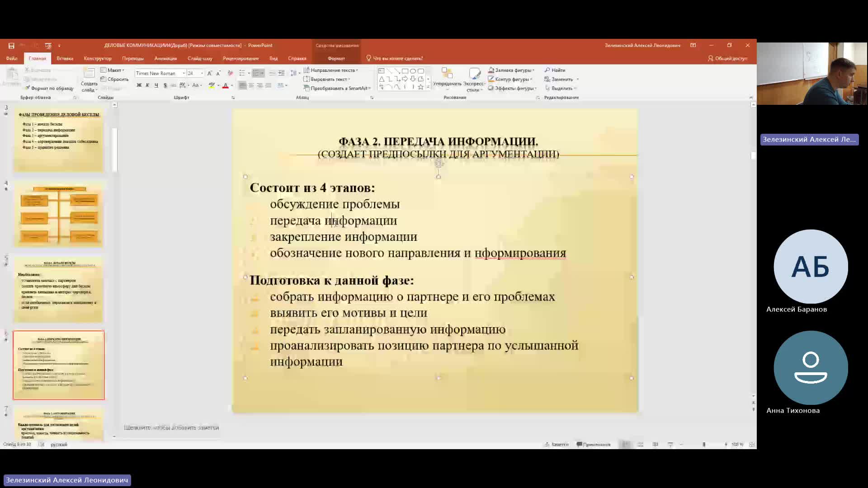This screenshot has height=488, width=868.
Task: Toggle Underline formatting (Ч)
Action: (156, 85)
